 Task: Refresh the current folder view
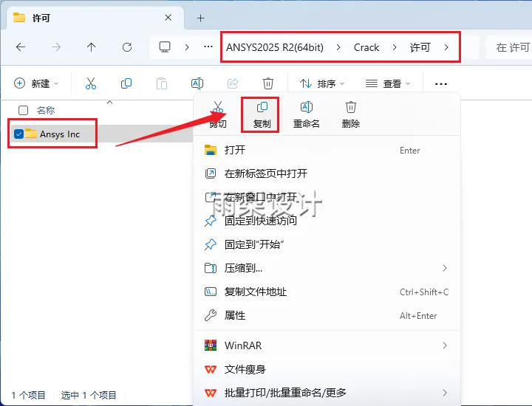(127, 47)
